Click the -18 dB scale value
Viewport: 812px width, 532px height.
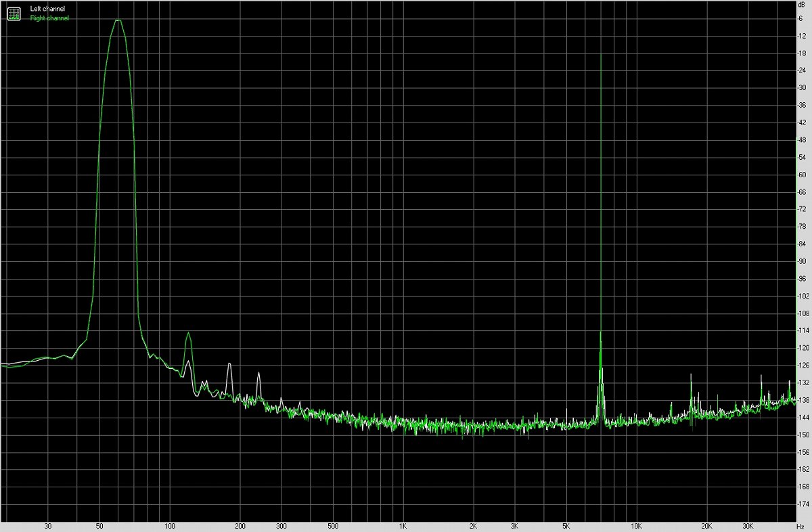(803, 53)
